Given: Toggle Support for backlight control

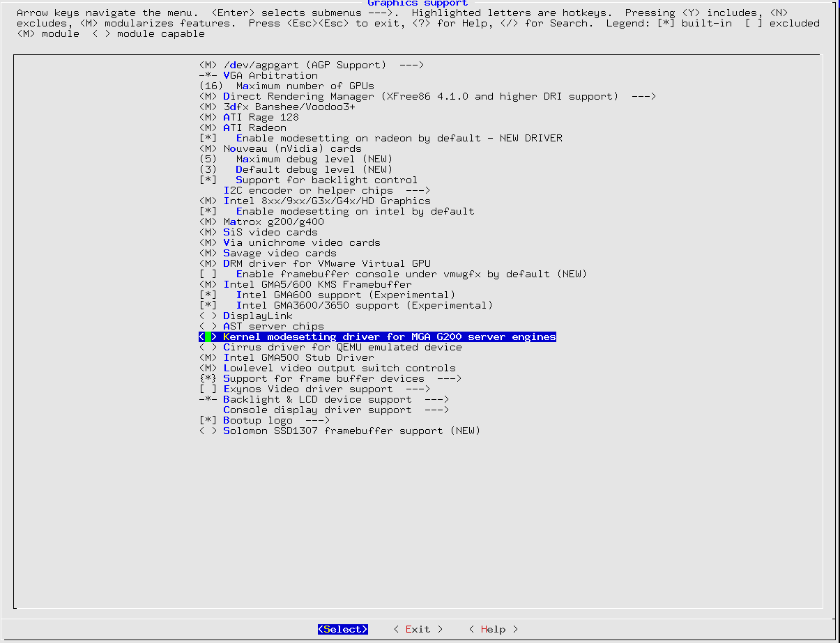Looking at the screenshot, I should (308, 180).
